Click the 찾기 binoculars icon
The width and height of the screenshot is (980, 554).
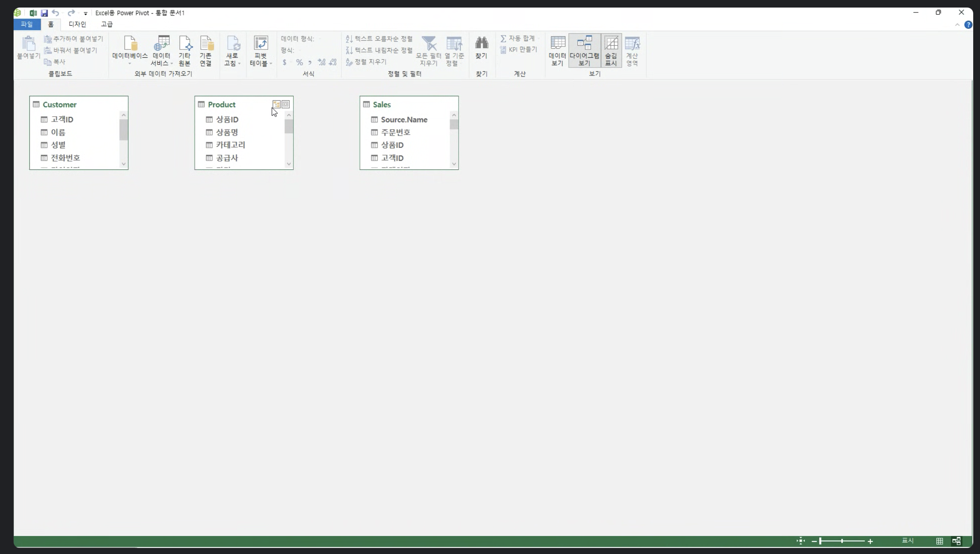pyautogui.click(x=481, y=43)
